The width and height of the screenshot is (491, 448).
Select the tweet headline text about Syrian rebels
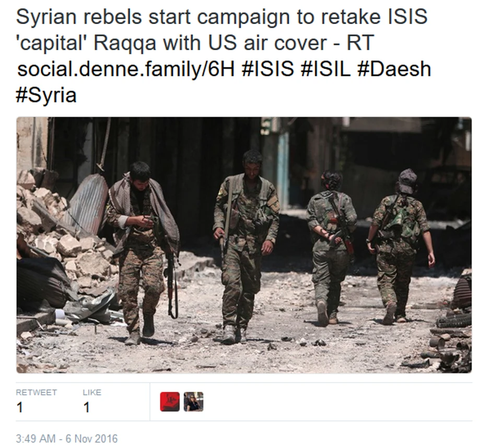221,29
